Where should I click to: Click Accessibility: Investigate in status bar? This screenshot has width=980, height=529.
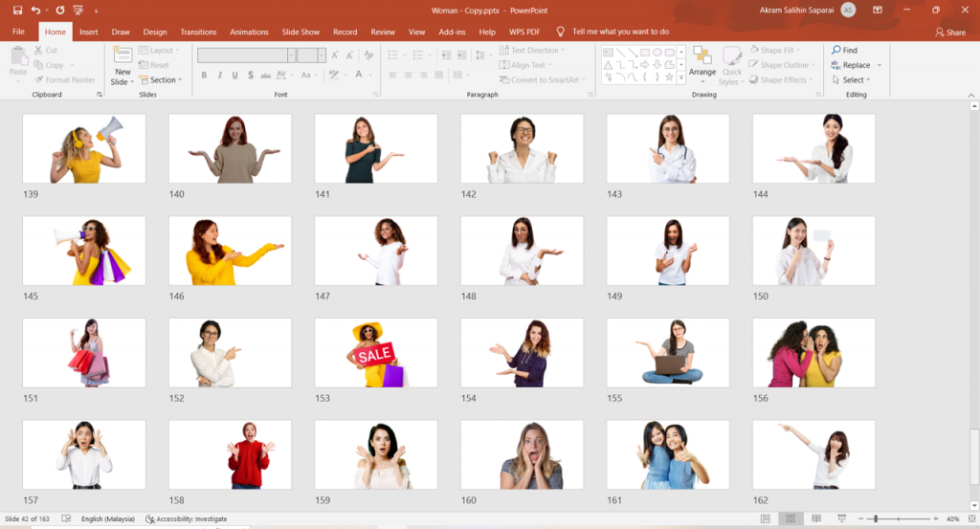tap(187, 518)
